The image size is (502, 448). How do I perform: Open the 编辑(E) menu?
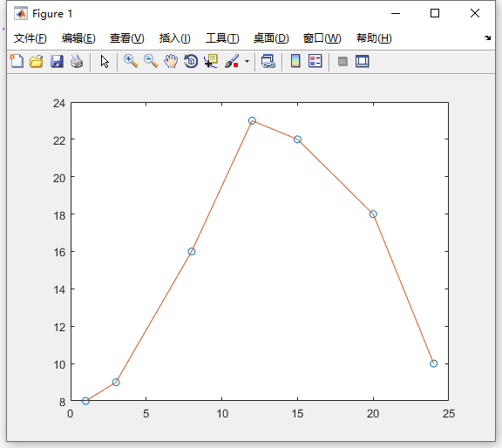[x=78, y=38]
